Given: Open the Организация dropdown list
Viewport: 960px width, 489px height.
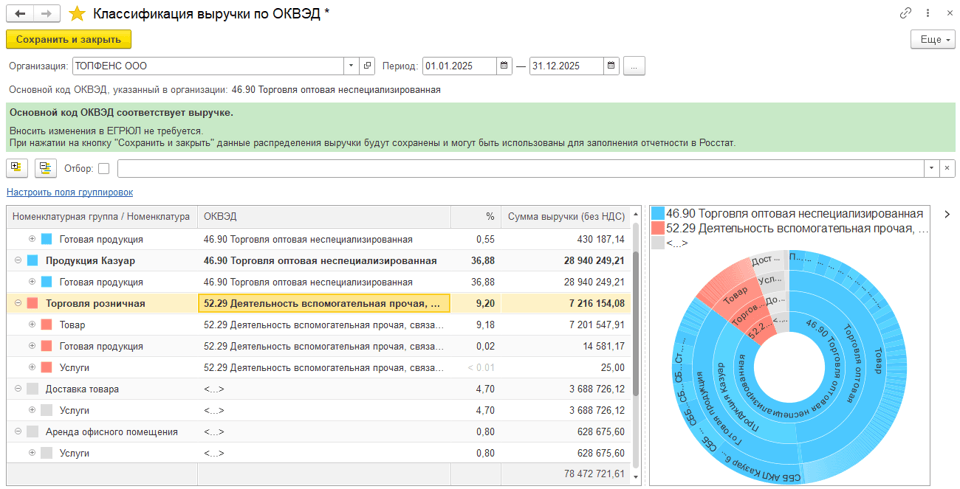Looking at the screenshot, I should [x=351, y=66].
